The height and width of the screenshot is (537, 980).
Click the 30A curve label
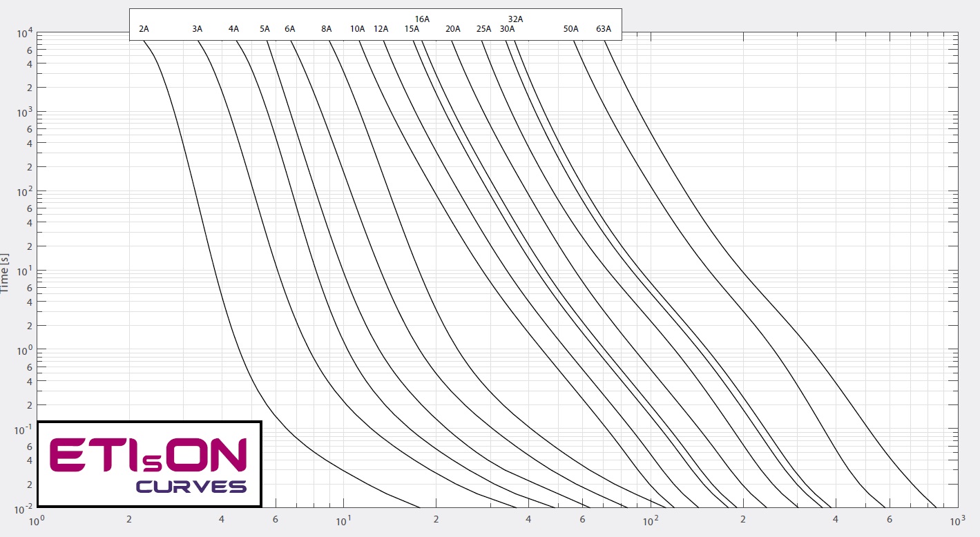pyautogui.click(x=507, y=29)
